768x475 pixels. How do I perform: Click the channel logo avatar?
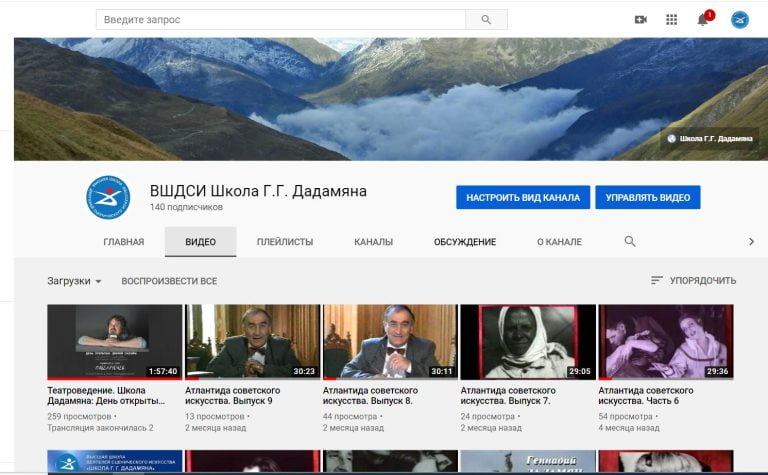pos(108,197)
